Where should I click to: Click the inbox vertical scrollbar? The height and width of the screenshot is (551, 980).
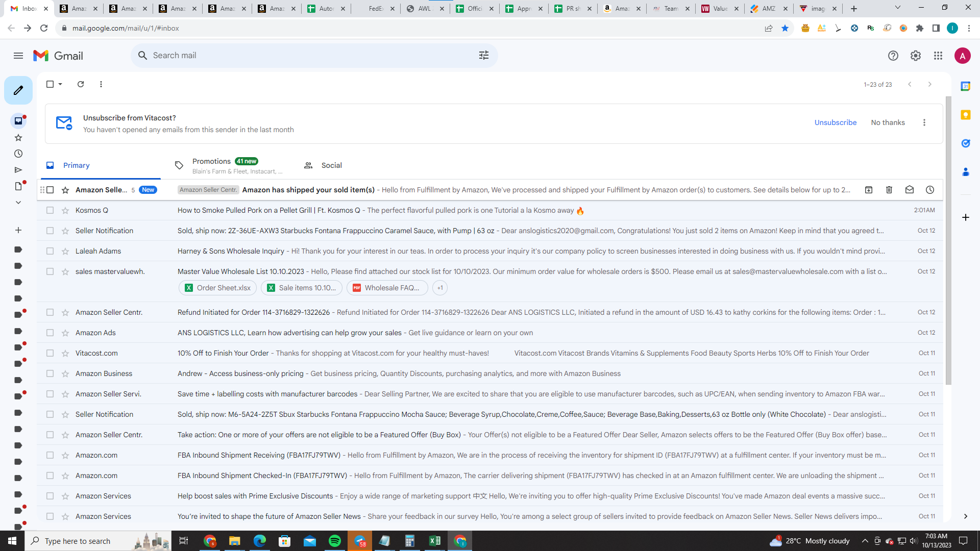pyautogui.click(x=948, y=240)
